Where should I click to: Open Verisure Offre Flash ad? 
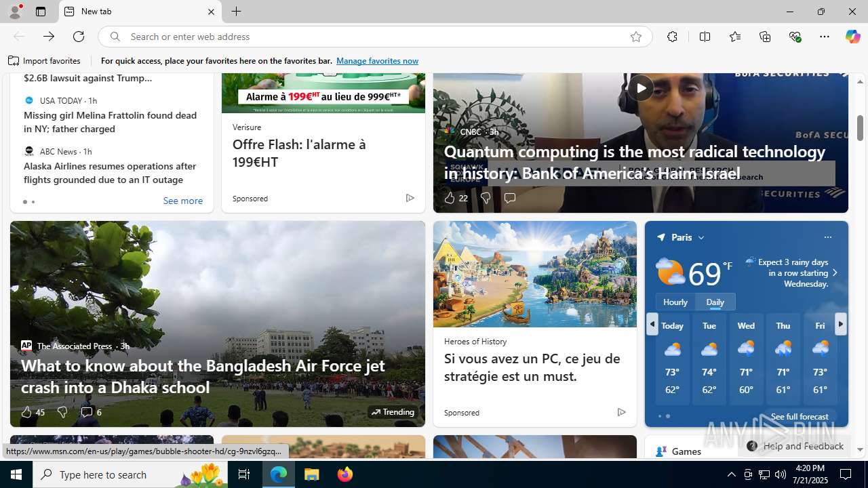299,153
